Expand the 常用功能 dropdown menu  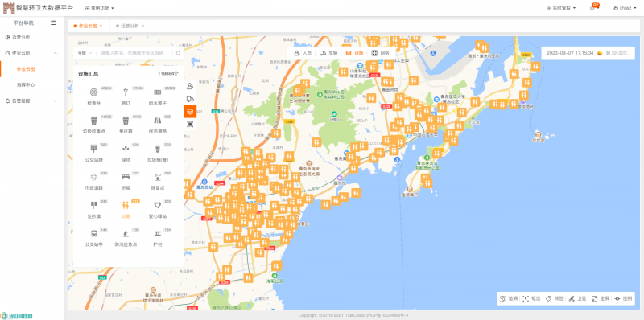pyautogui.click(x=99, y=8)
